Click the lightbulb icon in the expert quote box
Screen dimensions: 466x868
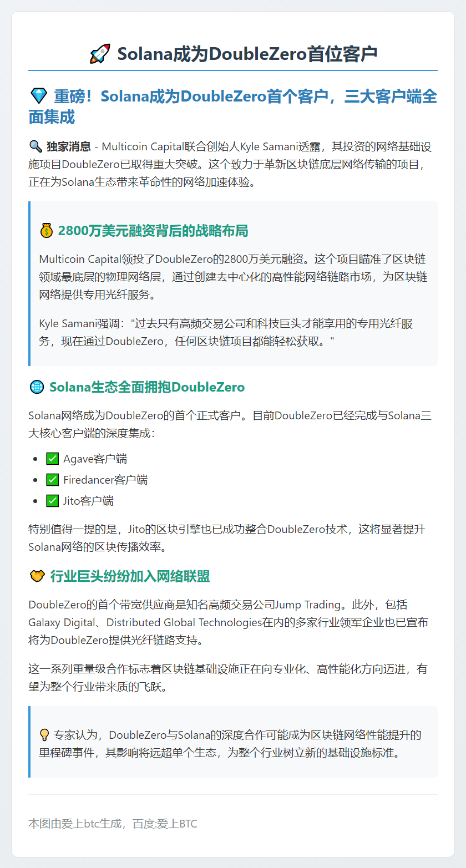click(x=43, y=733)
